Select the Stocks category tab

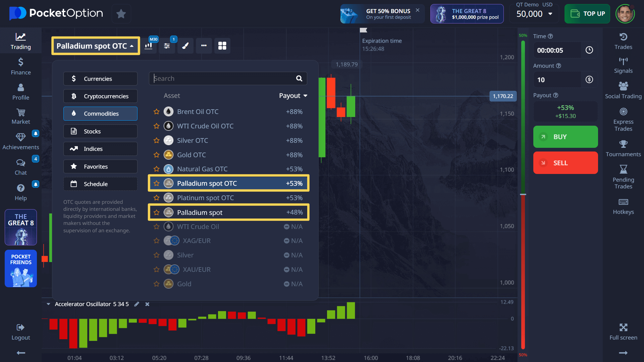[x=100, y=131]
